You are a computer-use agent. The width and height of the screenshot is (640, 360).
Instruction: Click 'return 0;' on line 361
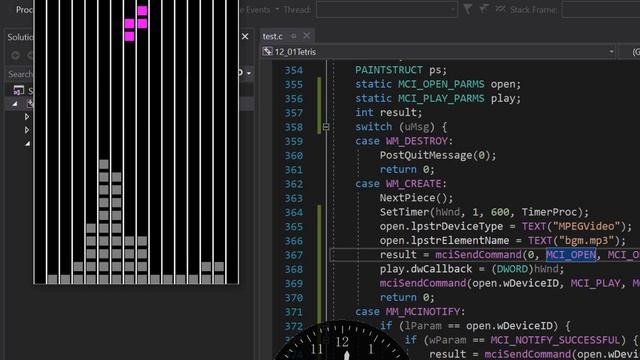407,169
